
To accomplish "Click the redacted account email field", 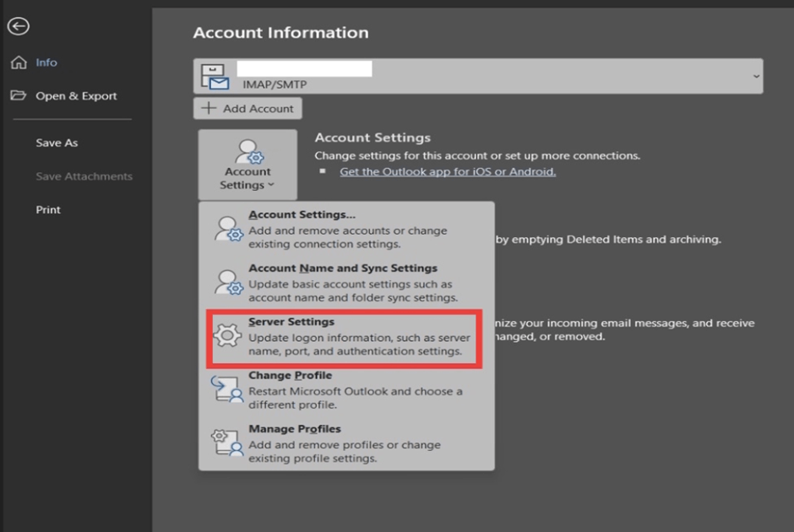I will click(304, 68).
